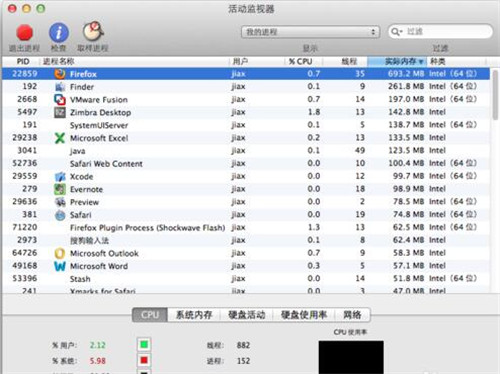The width and height of the screenshot is (500, 374).
Task: Click thread count 49 for java
Action: point(360,150)
